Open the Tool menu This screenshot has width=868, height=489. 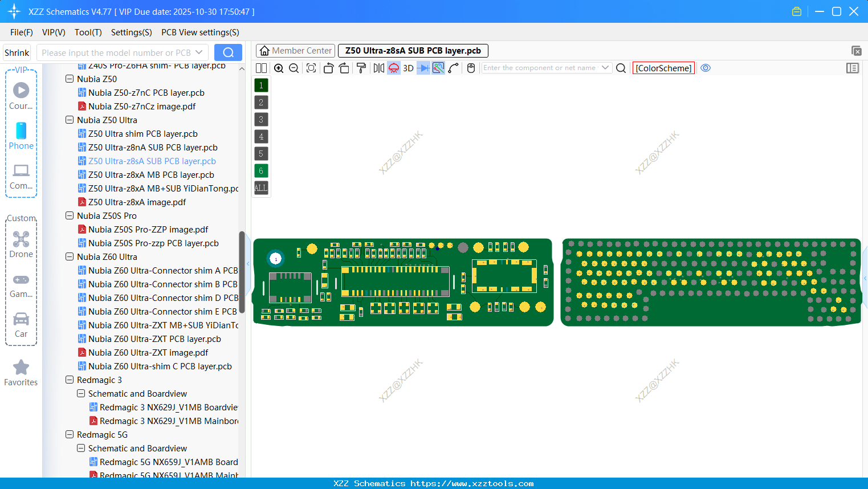pos(88,32)
